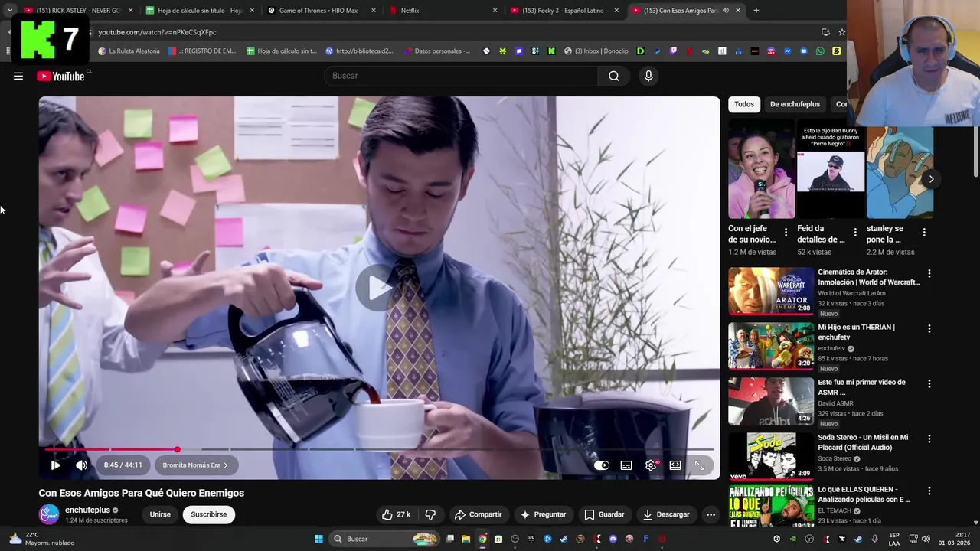Focus the YouTube 'Buscar' search field
Viewport: 980px width, 551px height.
click(x=462, y=76)
